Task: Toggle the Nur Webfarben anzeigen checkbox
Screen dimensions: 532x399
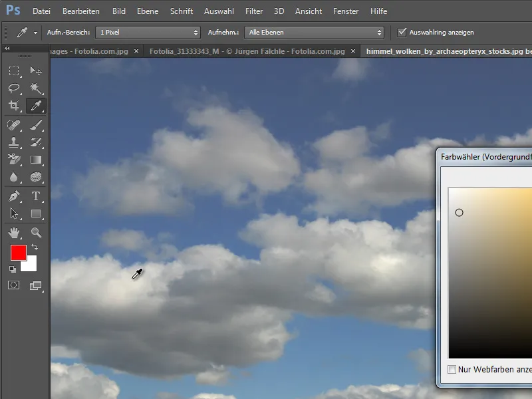Action: (x=452, y=370)
